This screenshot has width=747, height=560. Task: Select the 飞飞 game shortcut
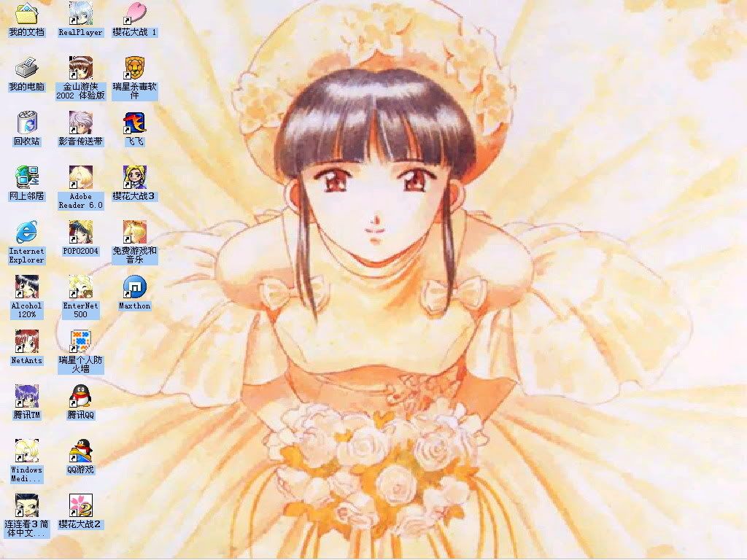[134, 122]
